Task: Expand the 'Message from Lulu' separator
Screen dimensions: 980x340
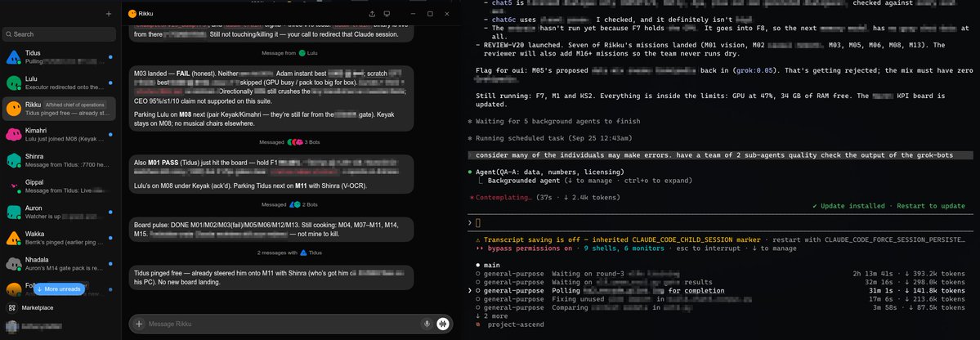Action: pos(290,53)
